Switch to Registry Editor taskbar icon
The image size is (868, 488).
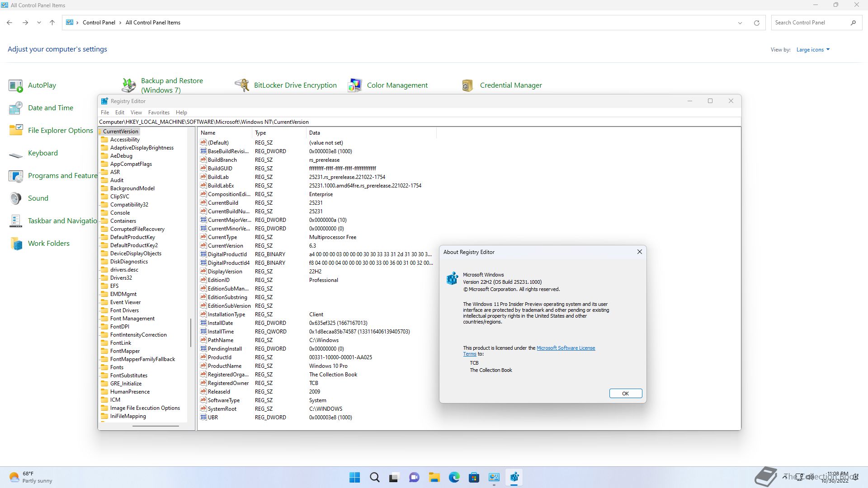(514, 477)
